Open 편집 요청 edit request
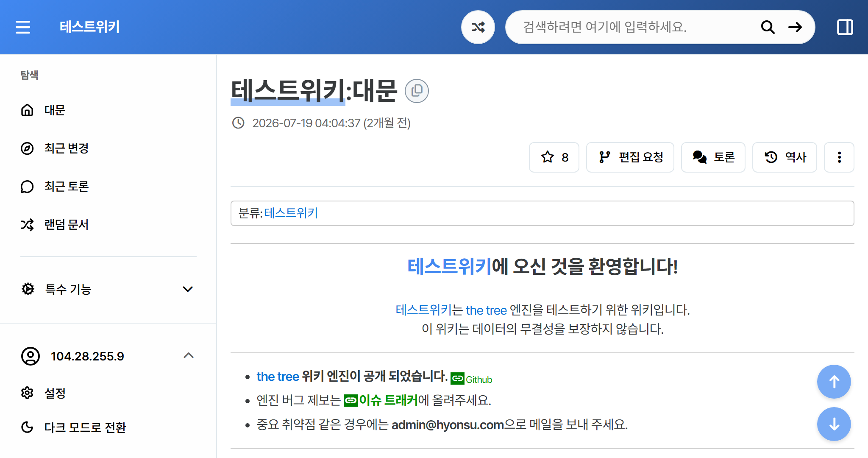The width and height of the screenshot is (868, 458). tap(630, 157)
